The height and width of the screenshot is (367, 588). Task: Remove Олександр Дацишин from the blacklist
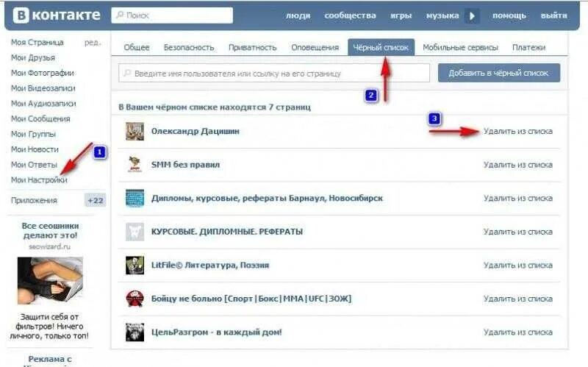tap(518, 132)
